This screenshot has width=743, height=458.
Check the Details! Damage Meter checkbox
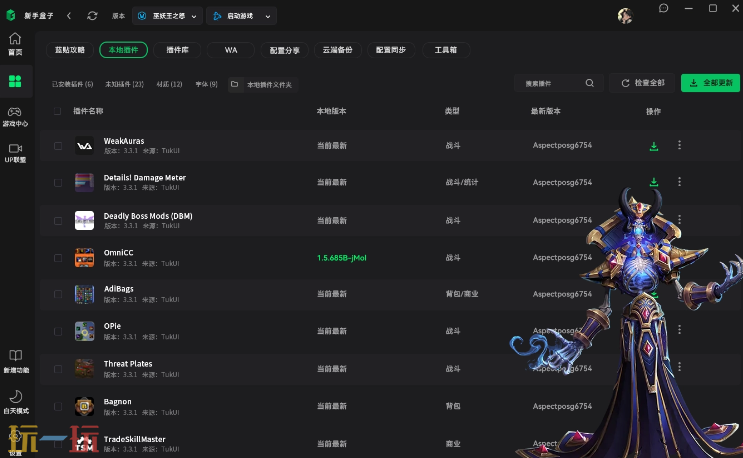(x=58, y=183)
